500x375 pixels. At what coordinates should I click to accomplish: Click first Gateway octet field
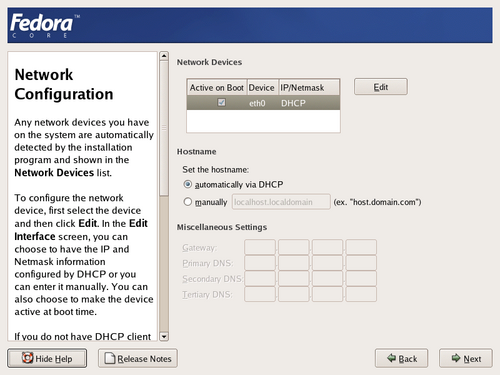click(260, 247)
